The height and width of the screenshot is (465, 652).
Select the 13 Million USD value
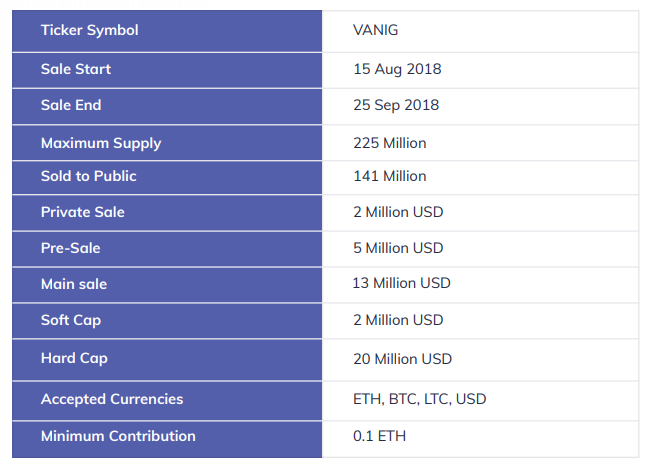coord(402,283)
